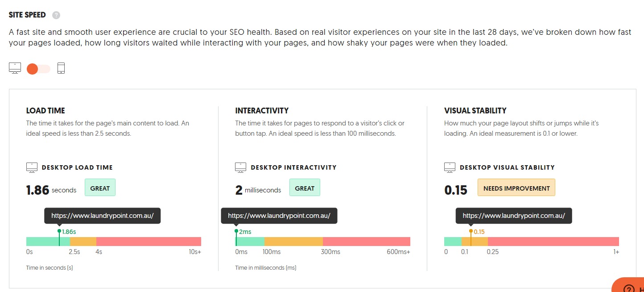Click the desktop monitor icon beside the toggle
644x292 pixels.
[x=15, y=68]
